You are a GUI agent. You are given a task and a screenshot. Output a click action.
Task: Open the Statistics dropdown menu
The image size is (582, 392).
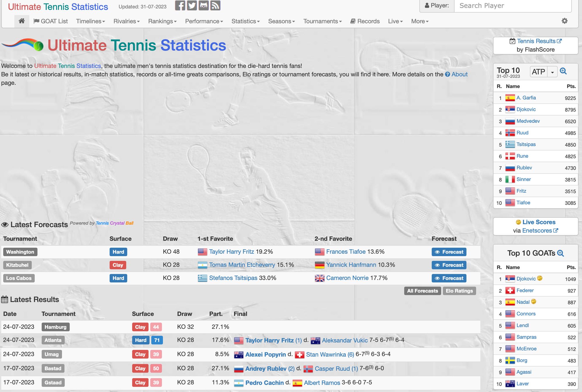coord(245,21)
